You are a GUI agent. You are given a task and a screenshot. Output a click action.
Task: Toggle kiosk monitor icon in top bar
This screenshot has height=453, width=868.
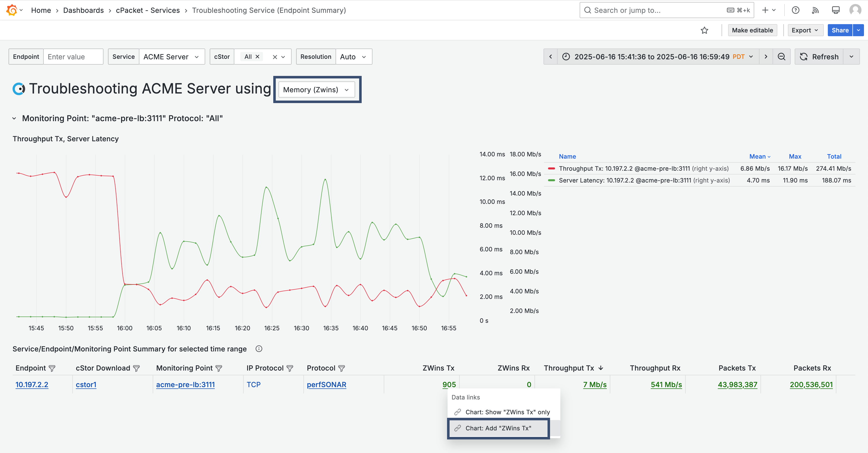836,10
